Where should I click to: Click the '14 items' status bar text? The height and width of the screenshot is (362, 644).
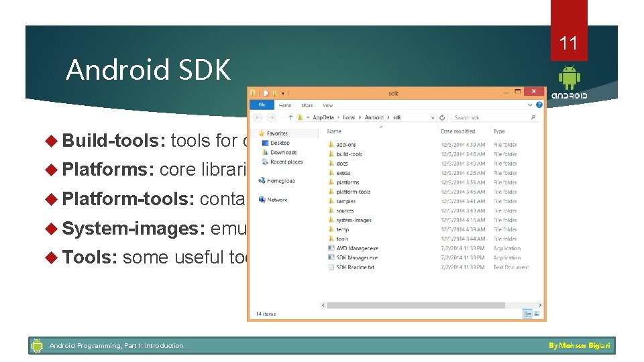[266, 314]
